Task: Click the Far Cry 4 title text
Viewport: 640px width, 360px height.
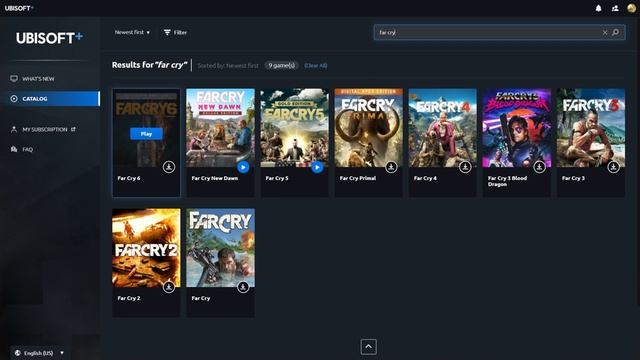Action: [425, 178]
